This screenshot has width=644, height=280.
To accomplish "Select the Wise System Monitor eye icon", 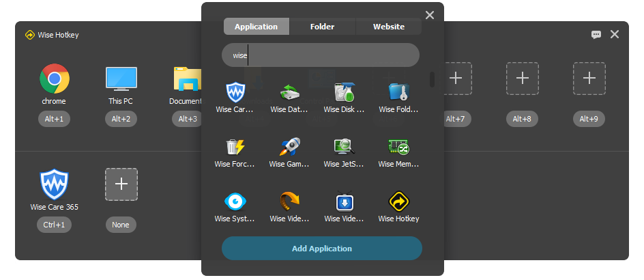I will [235, 201].
